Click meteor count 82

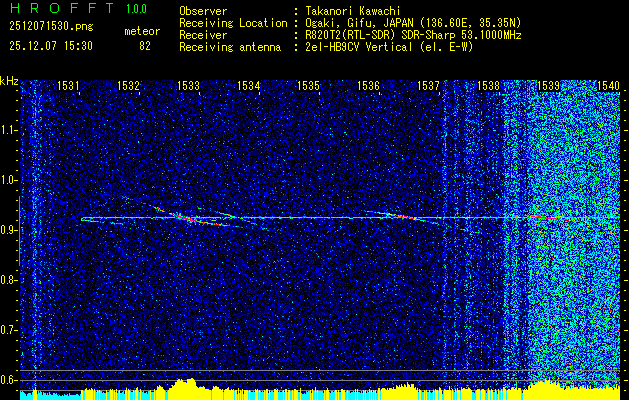(145, 46)
